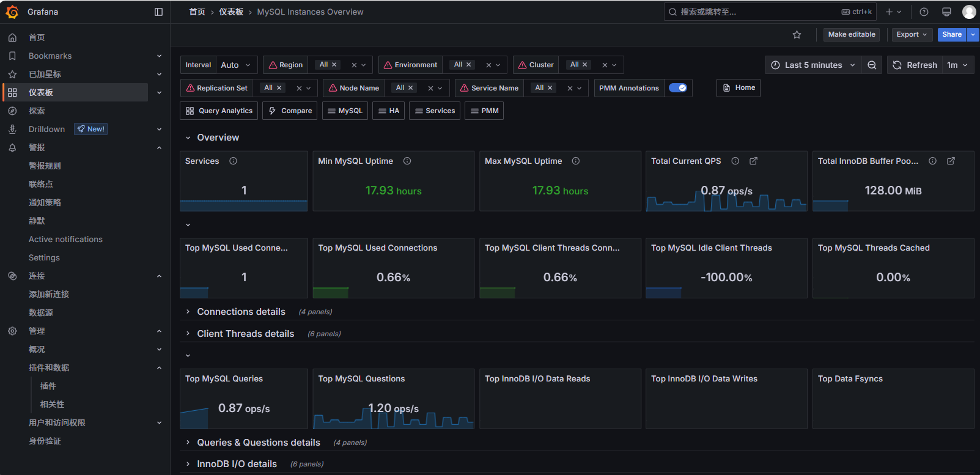This screenshot has height=475, width=980.
Task: Click the add new plus icon in header
Action: 890,12
